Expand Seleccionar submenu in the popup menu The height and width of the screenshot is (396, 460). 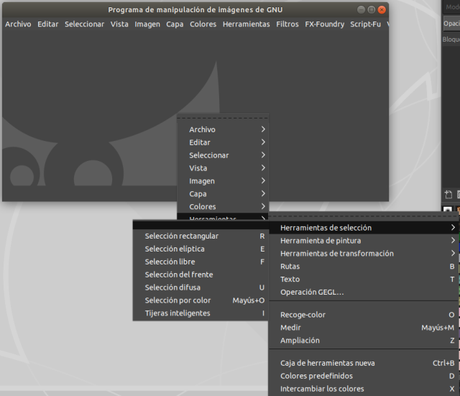[x=223, y=155]
